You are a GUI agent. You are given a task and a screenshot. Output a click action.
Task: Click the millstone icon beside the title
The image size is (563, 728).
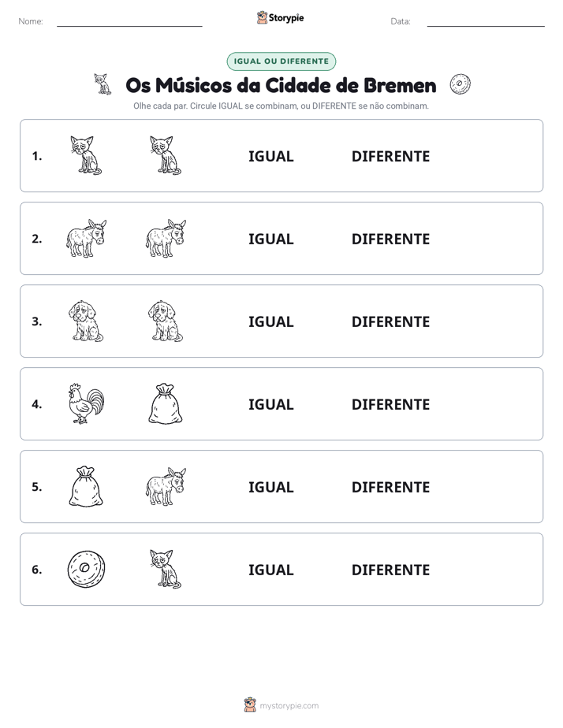(x=460, y=84)
